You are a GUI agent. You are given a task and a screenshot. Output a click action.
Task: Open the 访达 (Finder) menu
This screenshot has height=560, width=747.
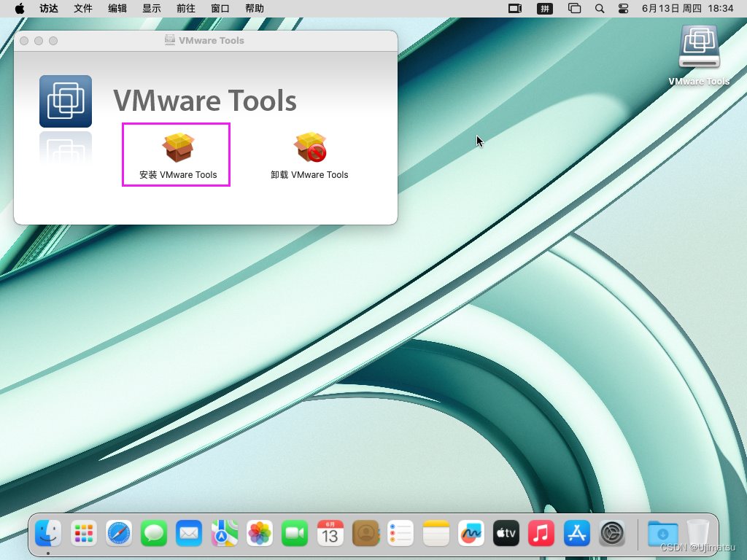click(49, 9)
